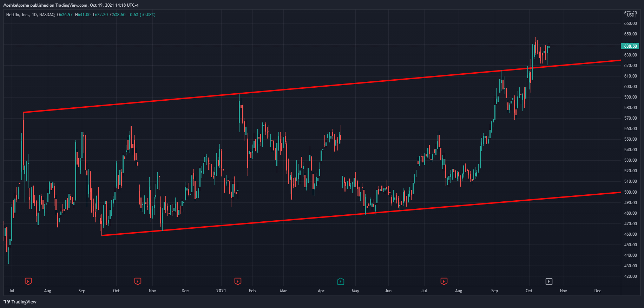Click the 620.00 price axis label
Image resolution: width=644 pixels, height=308 pixels.
tap(631, 66)
